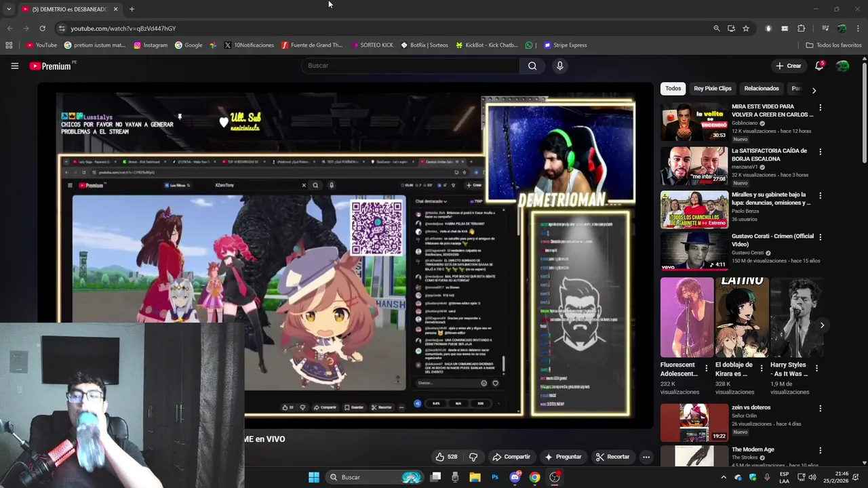Open File Explorer from the taskbar
The height and width of the screenshot is (488, 868).
[475, 477]
